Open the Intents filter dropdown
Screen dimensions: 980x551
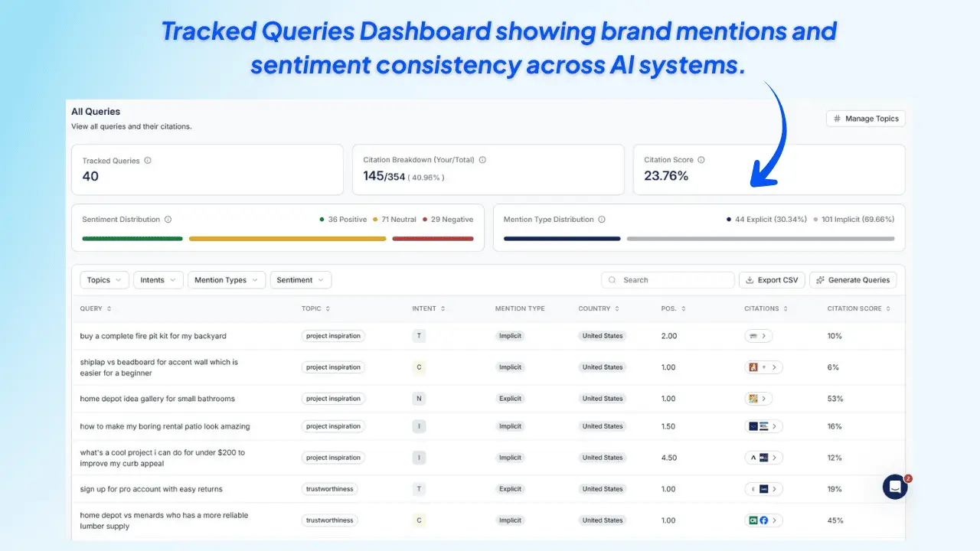click(158, 279)
